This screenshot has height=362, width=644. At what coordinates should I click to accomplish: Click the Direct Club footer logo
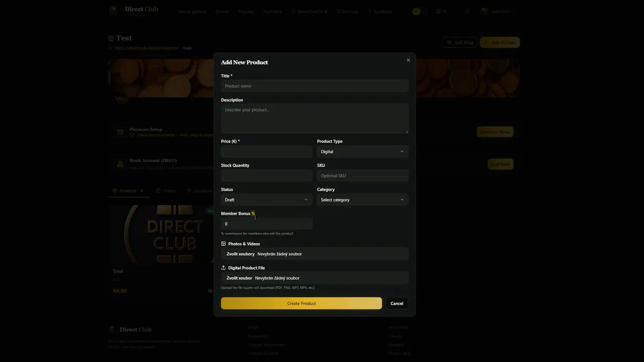(x=130, y=330)
